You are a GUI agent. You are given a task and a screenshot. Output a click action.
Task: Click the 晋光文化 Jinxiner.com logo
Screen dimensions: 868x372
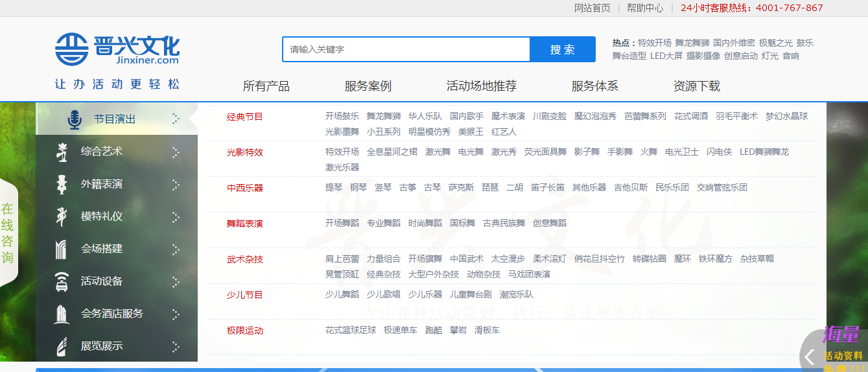click(117, 49)
